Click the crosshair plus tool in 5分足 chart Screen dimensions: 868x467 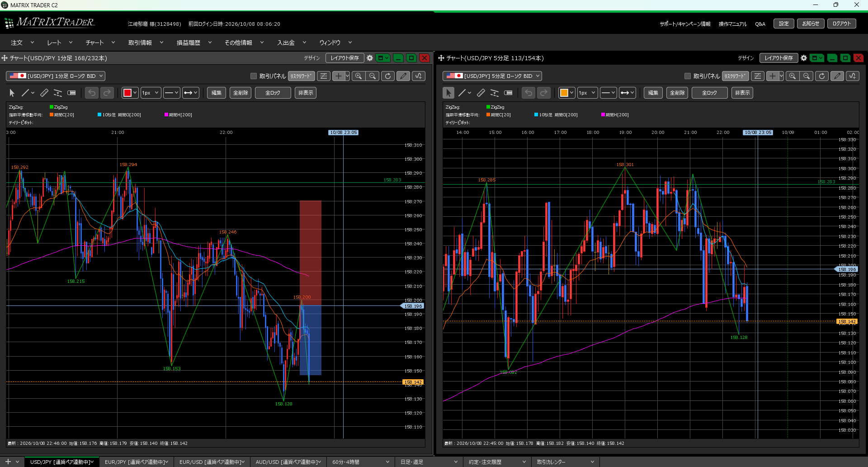click(773, 76)
